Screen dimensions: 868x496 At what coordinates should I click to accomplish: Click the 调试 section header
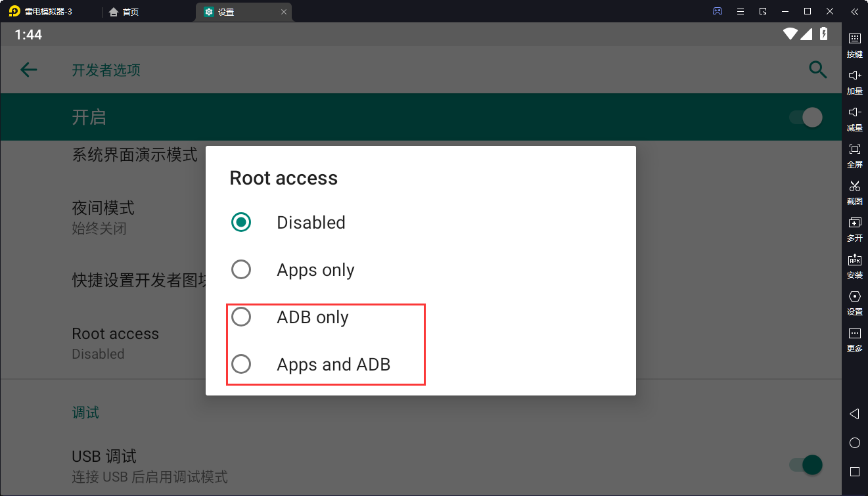pyautogui.click(x=85, y=413)
